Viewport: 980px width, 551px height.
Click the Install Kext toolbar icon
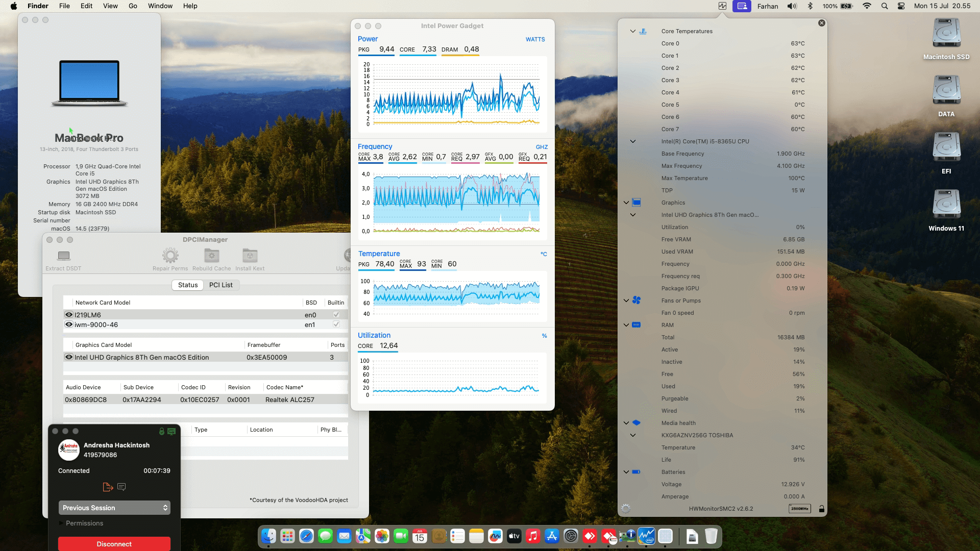pyautogui.click(x=250, y=256)
